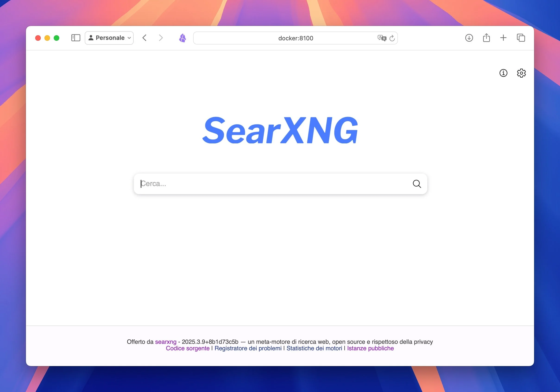Toggle the Safari sidebar

point(76,38)
